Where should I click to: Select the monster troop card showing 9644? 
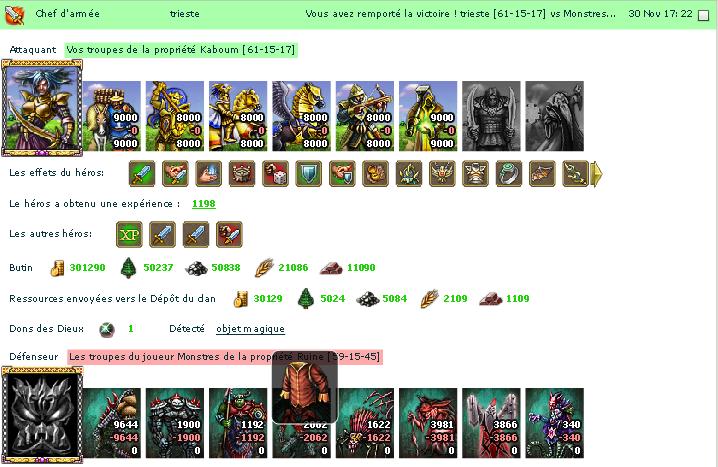pos(111,423)
